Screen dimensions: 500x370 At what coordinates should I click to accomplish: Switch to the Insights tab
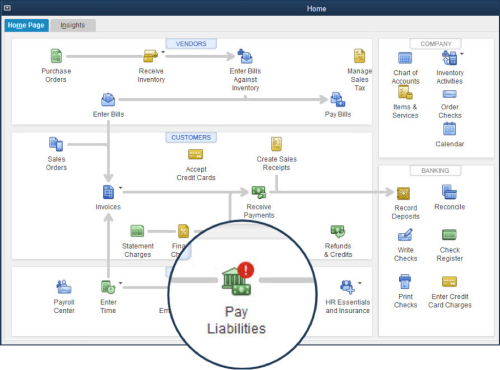pyautogui.click(x=73, y=25)
